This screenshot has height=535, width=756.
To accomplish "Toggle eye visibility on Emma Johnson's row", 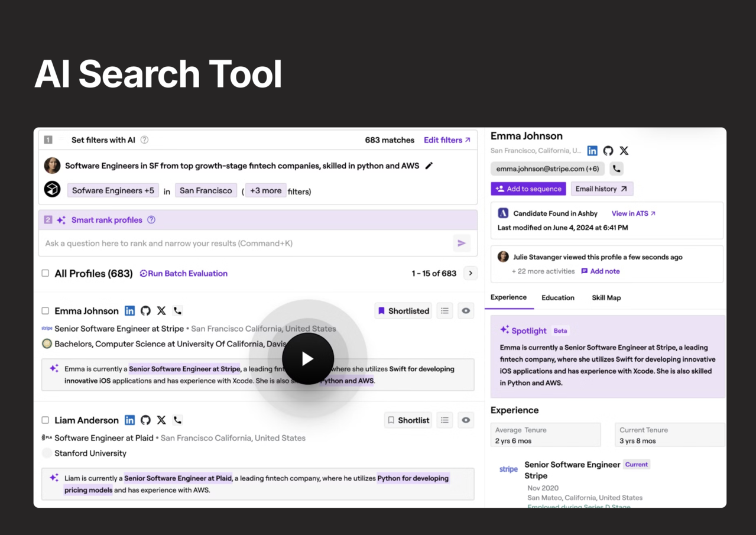I will (x=466, y=311).
